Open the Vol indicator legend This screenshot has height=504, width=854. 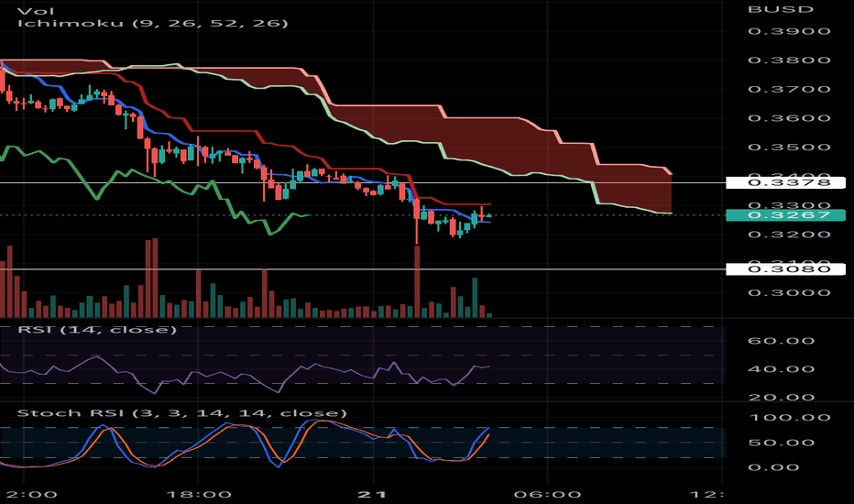[x=36, y=10]
